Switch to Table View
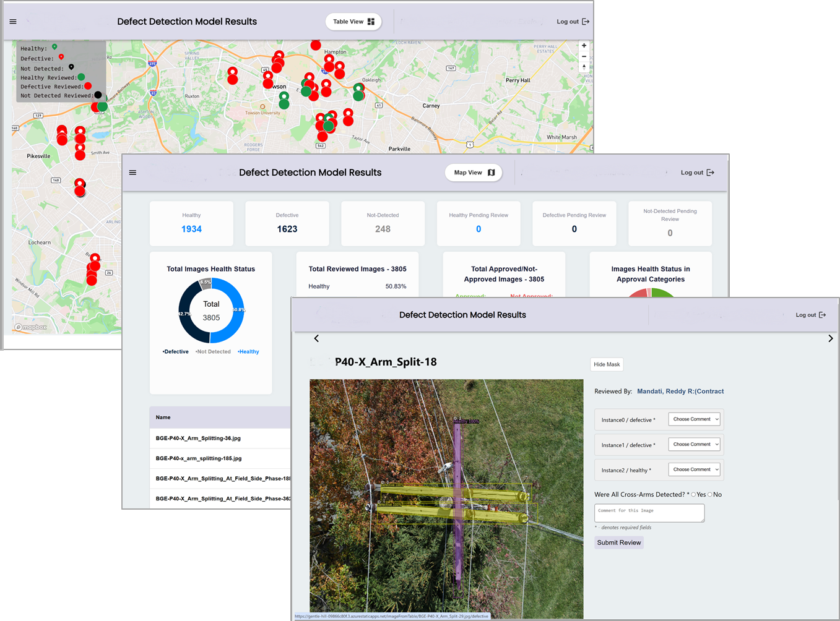Image resolution: width=840 pixels, height=621 pixels. point(353,22)
